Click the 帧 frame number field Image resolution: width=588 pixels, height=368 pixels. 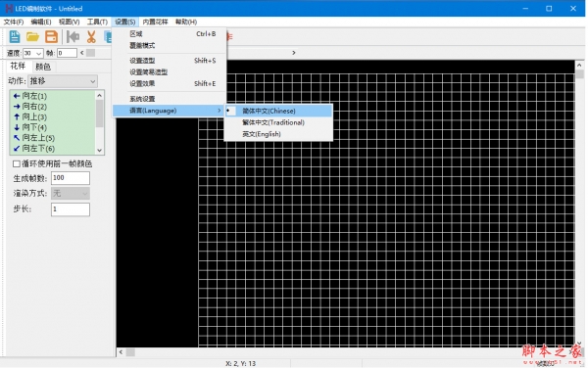[x=67, y=53]
